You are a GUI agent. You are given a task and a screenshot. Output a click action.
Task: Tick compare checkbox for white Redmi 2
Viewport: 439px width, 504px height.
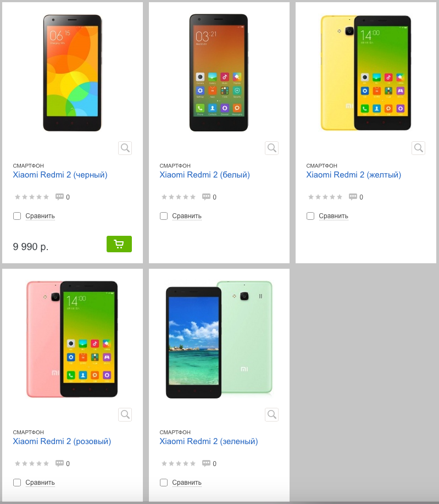(164, 216)
